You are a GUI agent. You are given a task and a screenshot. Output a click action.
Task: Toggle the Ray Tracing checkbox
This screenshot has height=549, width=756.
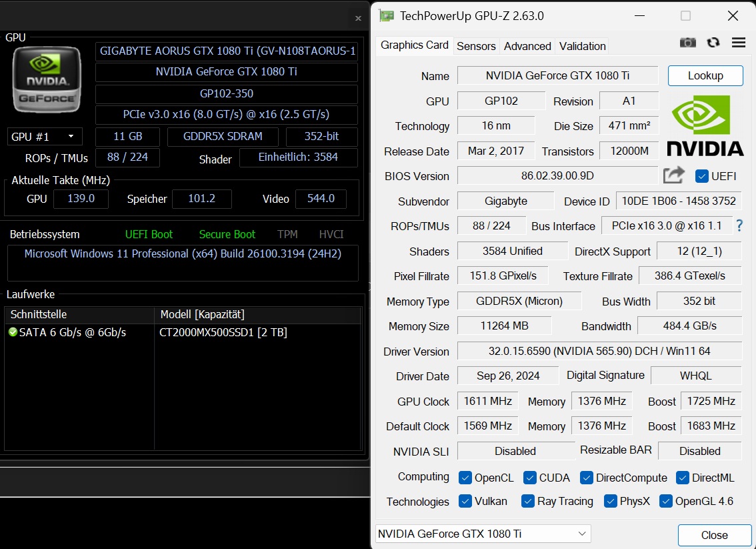pos(527,501)
